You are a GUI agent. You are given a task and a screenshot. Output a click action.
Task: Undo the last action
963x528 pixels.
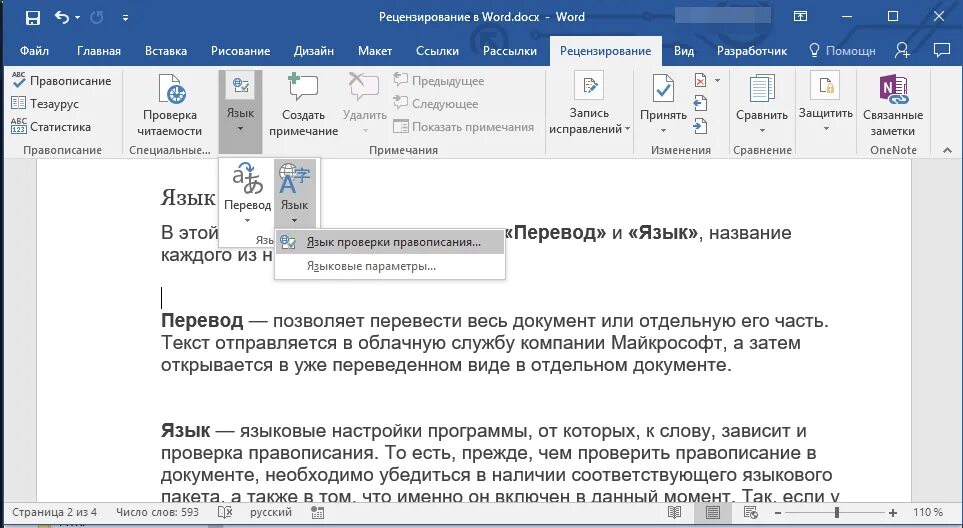(x=61, y=17)
